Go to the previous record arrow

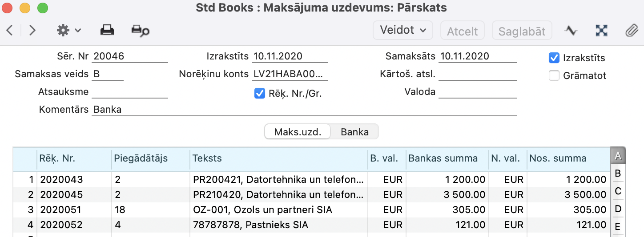point(10,30)
